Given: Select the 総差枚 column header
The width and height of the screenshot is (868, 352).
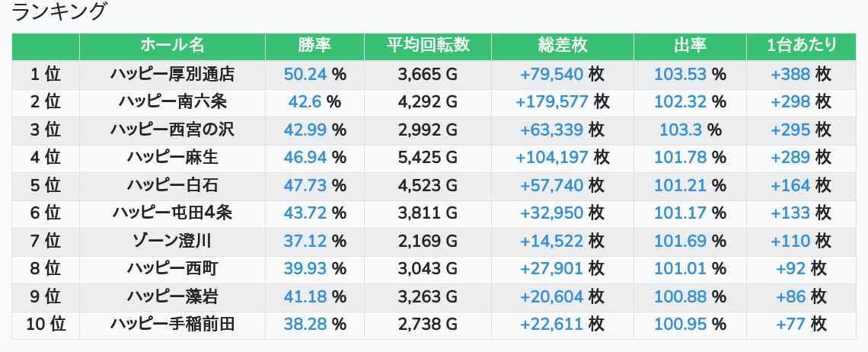Looking at the screenshot, I should pyautogui.click(x=562, y=46).
